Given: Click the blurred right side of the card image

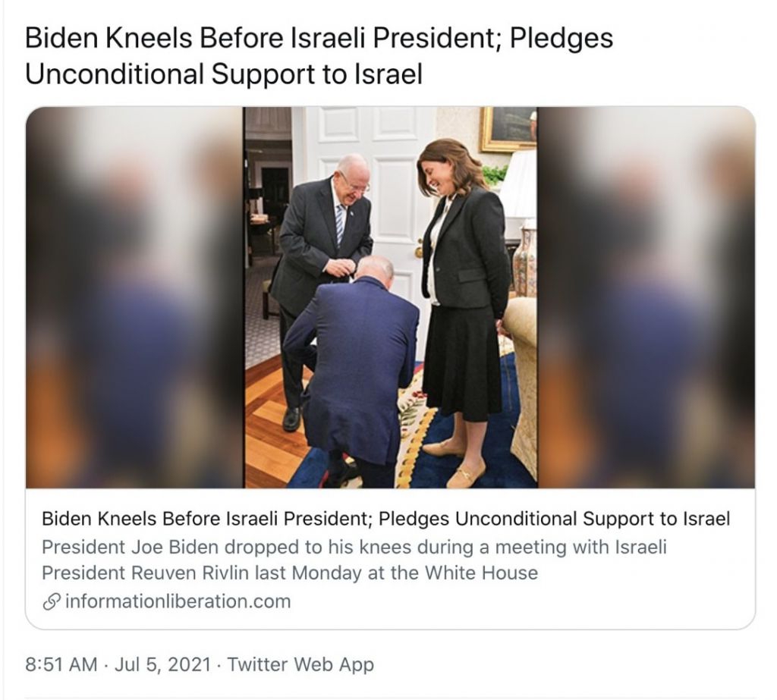Looking at the screenshot, I should (646, 297).
